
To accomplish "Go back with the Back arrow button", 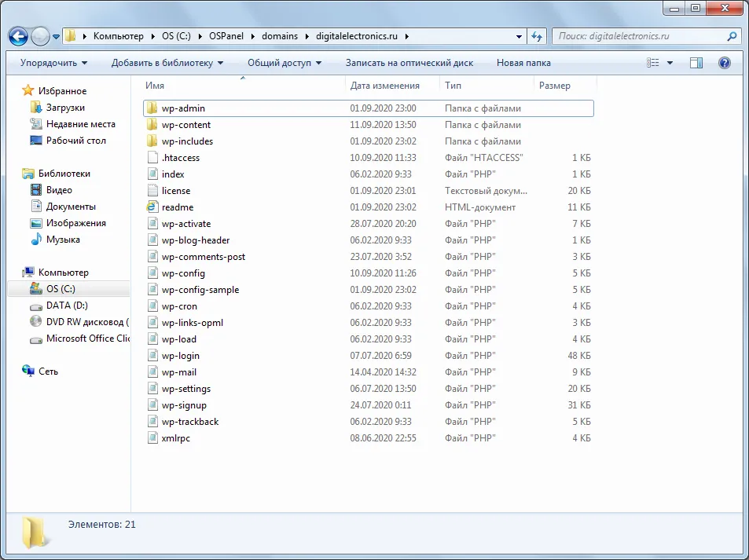I will coord(18,36).
